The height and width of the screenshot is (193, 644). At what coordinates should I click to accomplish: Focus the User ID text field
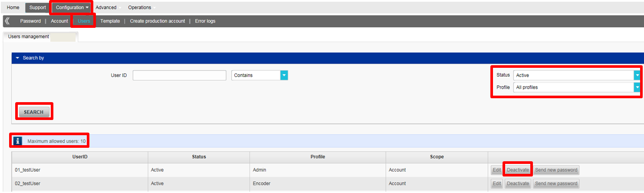[x=180, y=75]
